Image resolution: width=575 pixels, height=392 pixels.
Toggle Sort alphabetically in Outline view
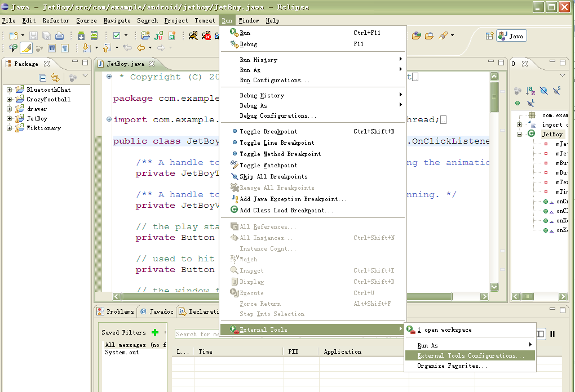(530, 91)
